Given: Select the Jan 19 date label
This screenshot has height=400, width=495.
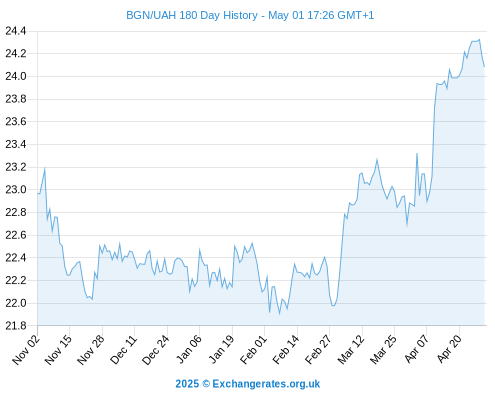Looking at the screenshot, I should click(x=221, y=349).
